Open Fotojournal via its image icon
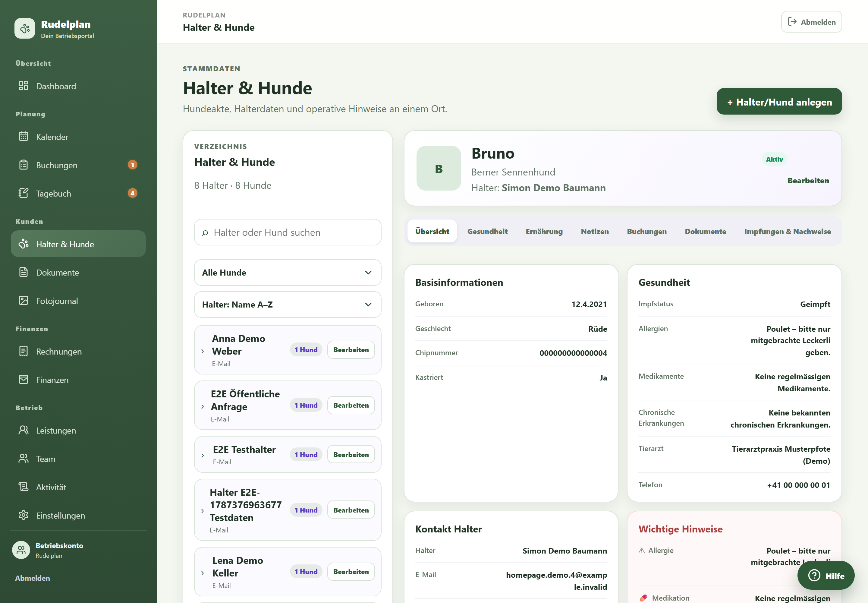 [x=24, y=300]
